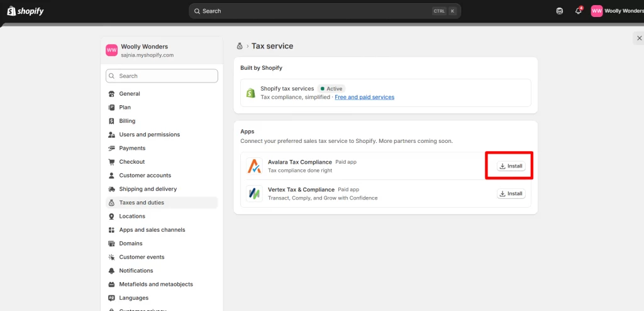Open Payments settings
Screen dimensions: 644x311
[x=162, y=148]
